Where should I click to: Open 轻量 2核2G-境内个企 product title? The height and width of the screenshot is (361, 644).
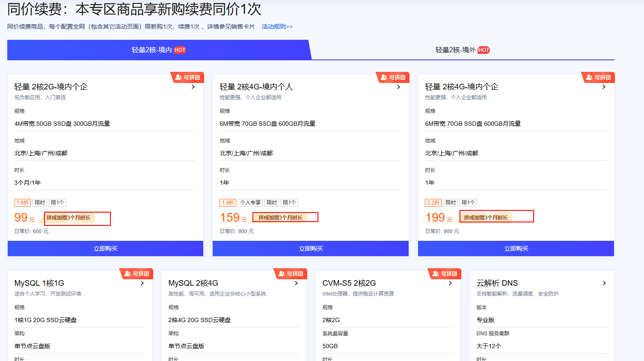(51, 87)
